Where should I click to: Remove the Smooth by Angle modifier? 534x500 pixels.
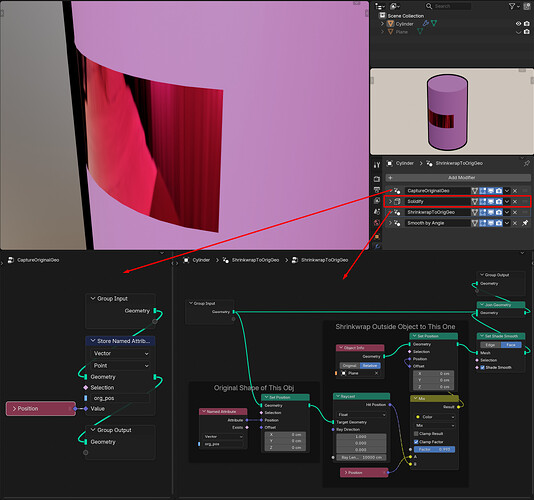(x=515, y=223)
